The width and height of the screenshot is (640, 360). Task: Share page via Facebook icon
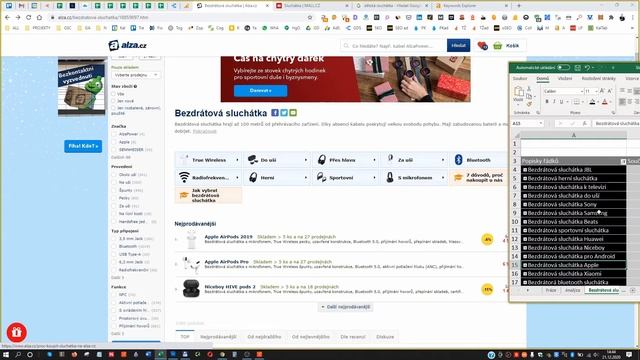tap(275, 113)
